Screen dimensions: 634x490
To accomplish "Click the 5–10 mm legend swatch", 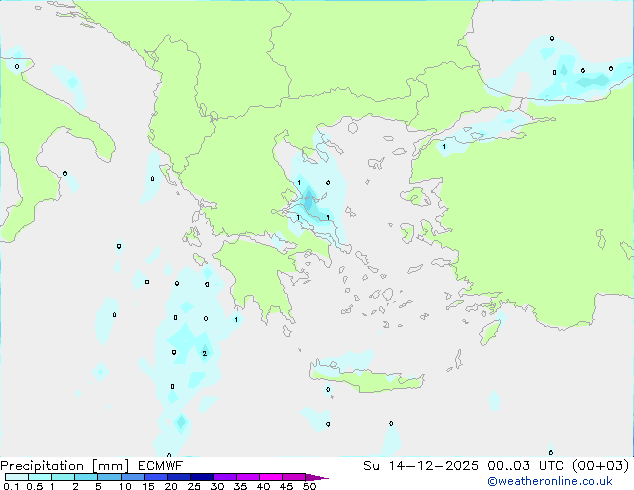I will (x=109, y=477).
